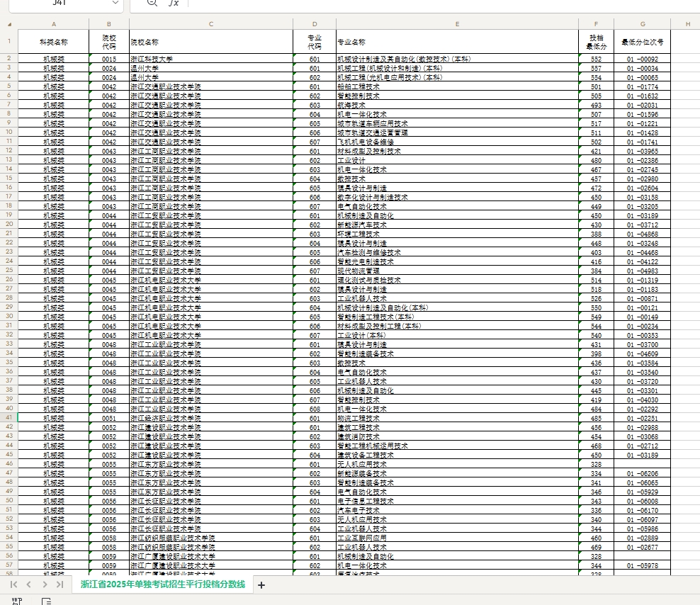Click the zoom magnifier icon in formula bar

point(151,3)
